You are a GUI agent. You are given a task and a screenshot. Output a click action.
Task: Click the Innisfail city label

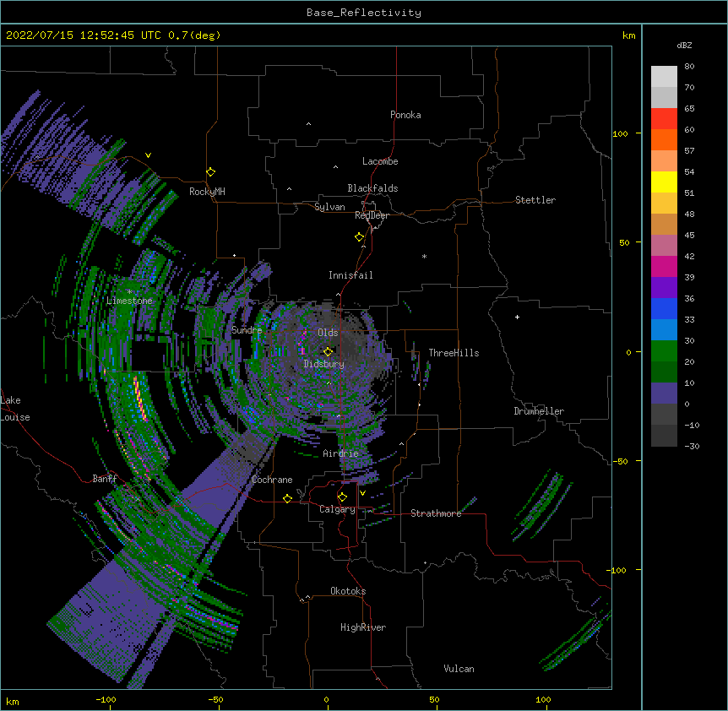[x=350, y=275]
